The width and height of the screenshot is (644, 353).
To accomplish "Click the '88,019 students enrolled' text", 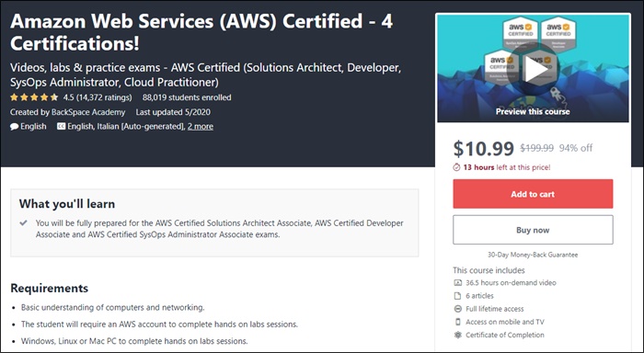I will click(187, 97).
